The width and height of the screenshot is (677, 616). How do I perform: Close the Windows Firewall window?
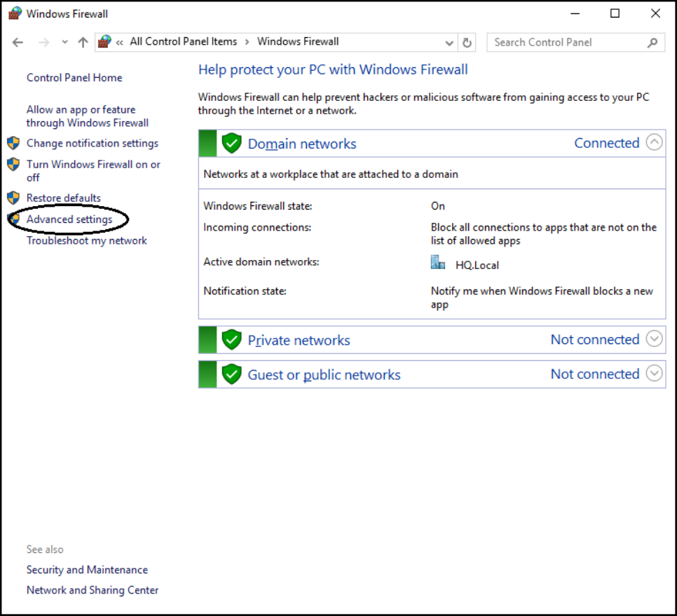point(655,13)
